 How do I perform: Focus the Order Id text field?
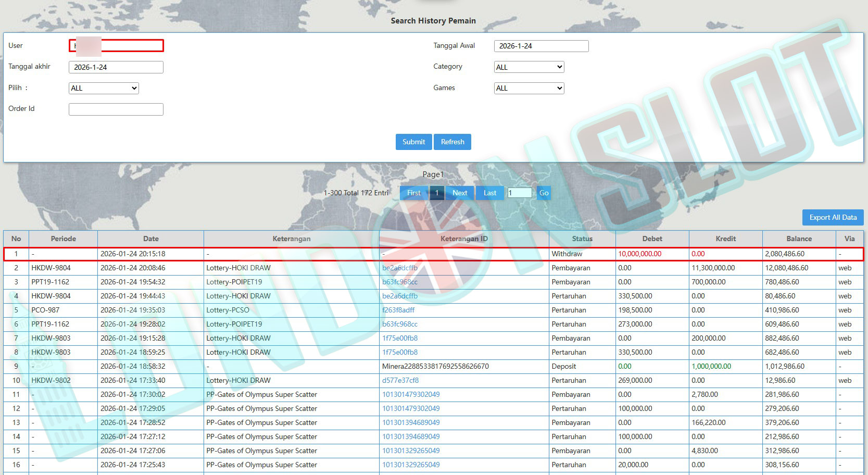pos(116,109)
